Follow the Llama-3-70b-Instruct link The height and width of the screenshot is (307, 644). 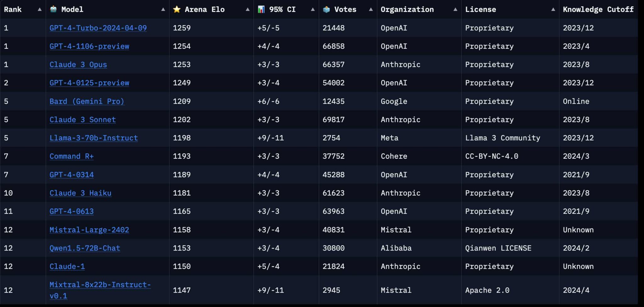(x=93, y=138)
